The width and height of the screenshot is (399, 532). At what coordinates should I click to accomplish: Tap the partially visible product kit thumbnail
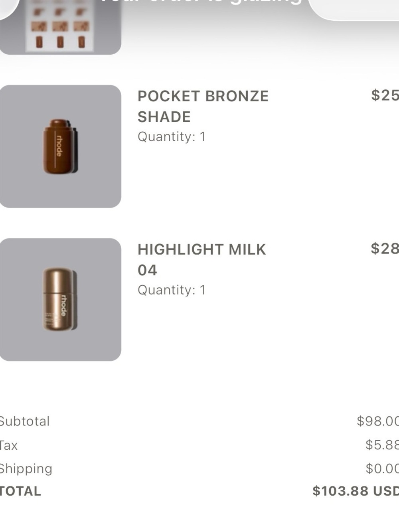(60, 27)
